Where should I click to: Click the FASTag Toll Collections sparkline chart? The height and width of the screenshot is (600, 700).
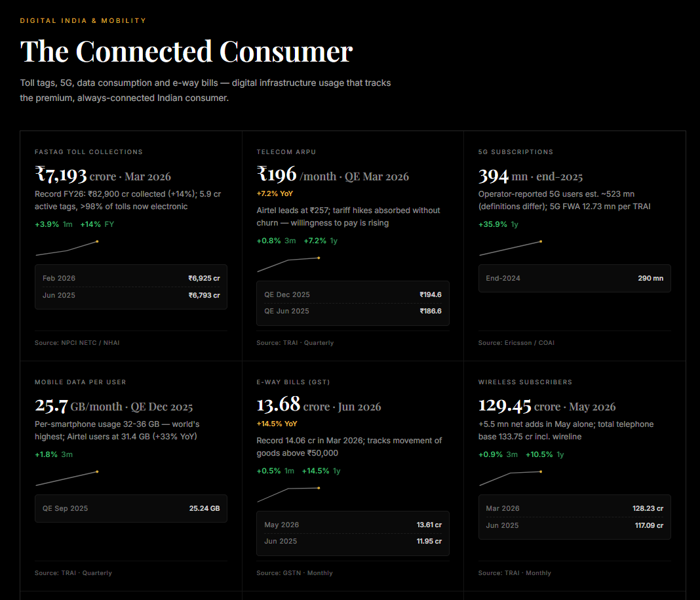coord(67,249)
